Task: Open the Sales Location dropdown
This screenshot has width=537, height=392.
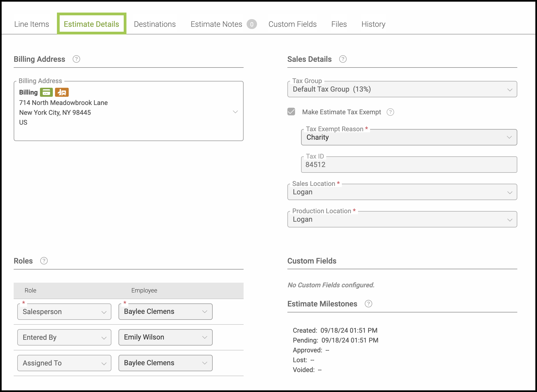Action: tap(402, 192)
